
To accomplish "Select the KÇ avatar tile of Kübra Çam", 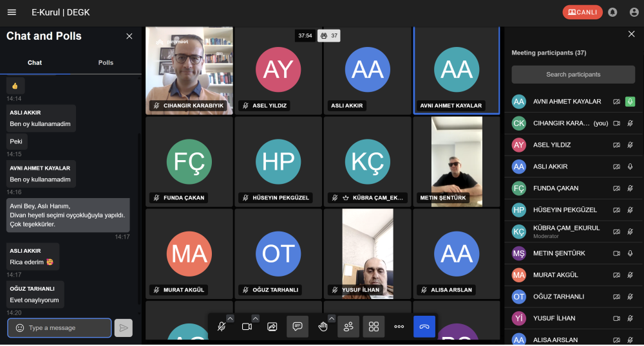I will point(368,161).
